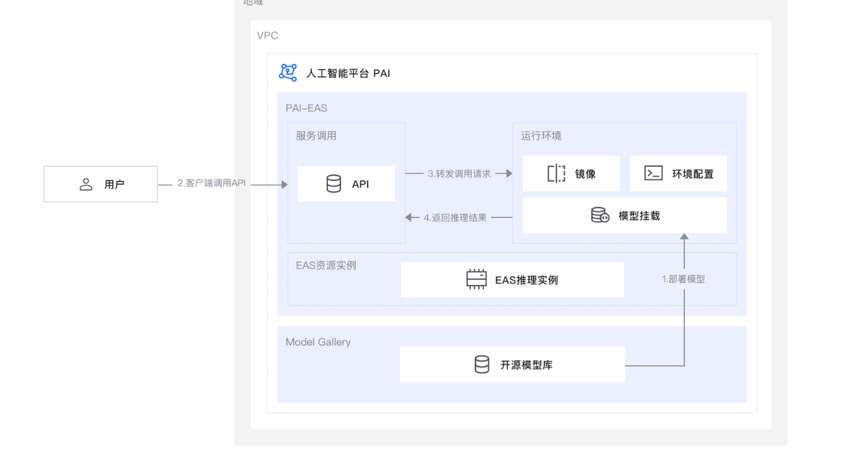Screen dimensions: 868x449
Task: Click the 环境配置 text
Action: (x=693, y=174)
